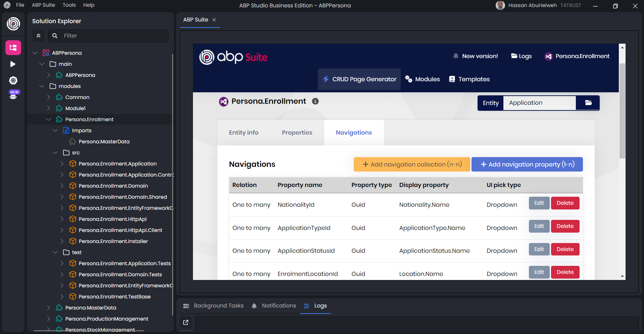Click Add navigation property (1-n) button
Viewport: 644px width, 334px height.
click(x=527, y=164)
